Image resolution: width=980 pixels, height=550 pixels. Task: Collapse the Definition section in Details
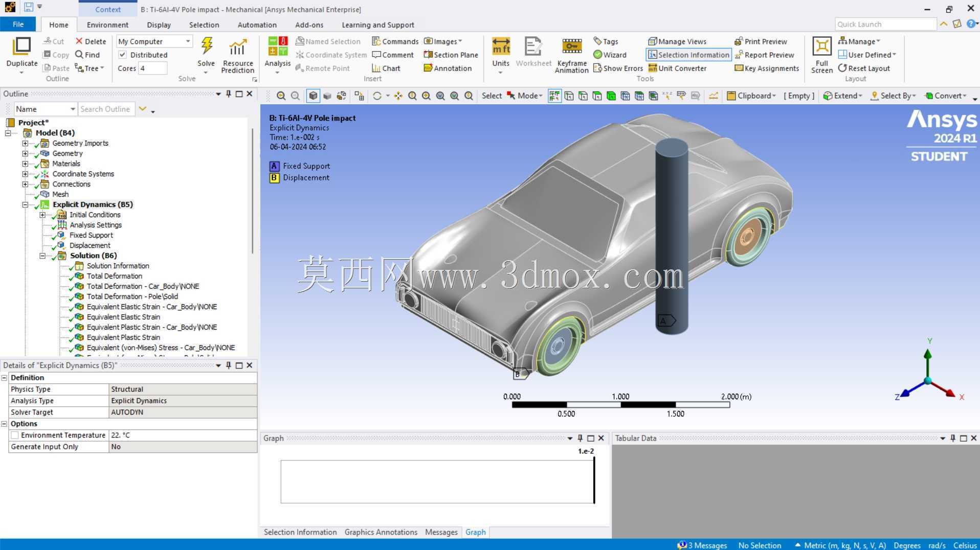(x=5, y=378)
